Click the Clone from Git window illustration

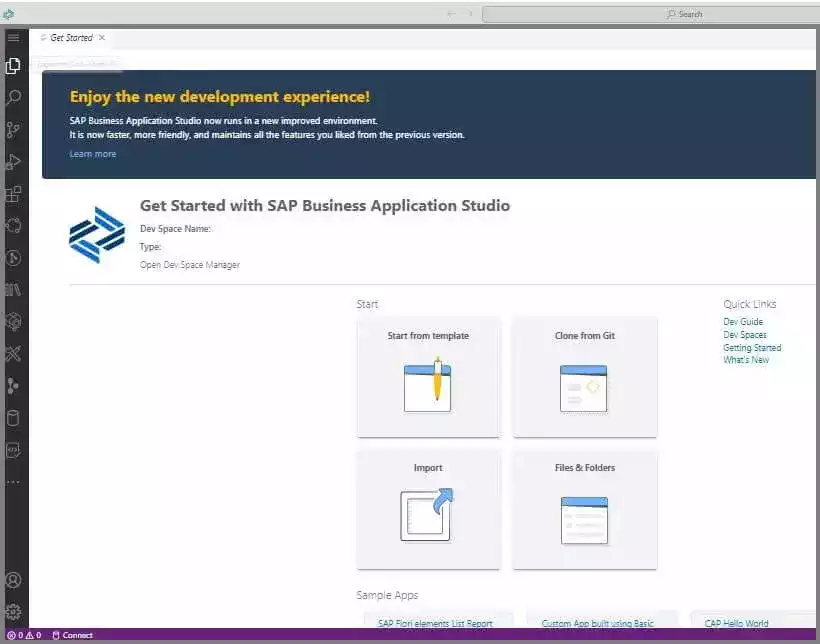point(584,389)
